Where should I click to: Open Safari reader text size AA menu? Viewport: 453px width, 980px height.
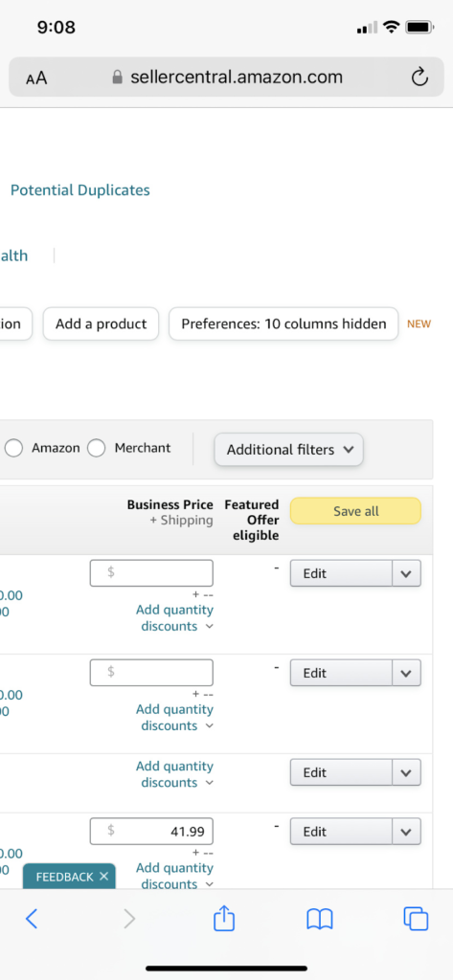point(36,78)
